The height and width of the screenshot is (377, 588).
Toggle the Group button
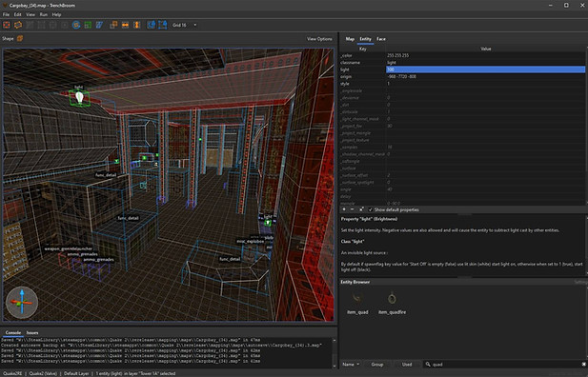[x=376, y=365]
